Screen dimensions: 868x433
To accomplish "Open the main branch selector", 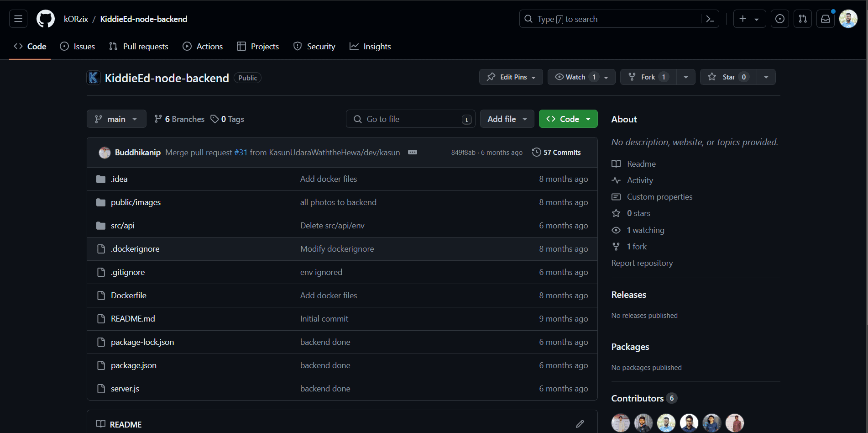I will tap(116, 119).
